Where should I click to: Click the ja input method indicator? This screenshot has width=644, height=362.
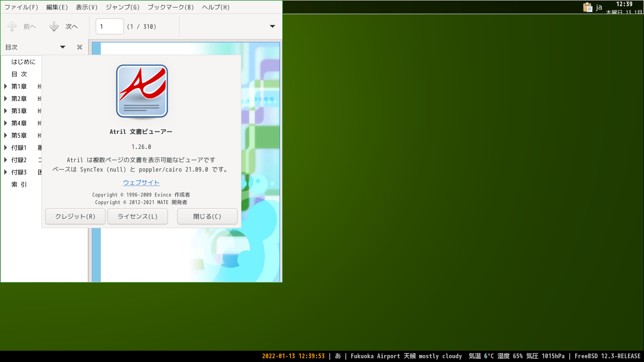coord(599,7)
